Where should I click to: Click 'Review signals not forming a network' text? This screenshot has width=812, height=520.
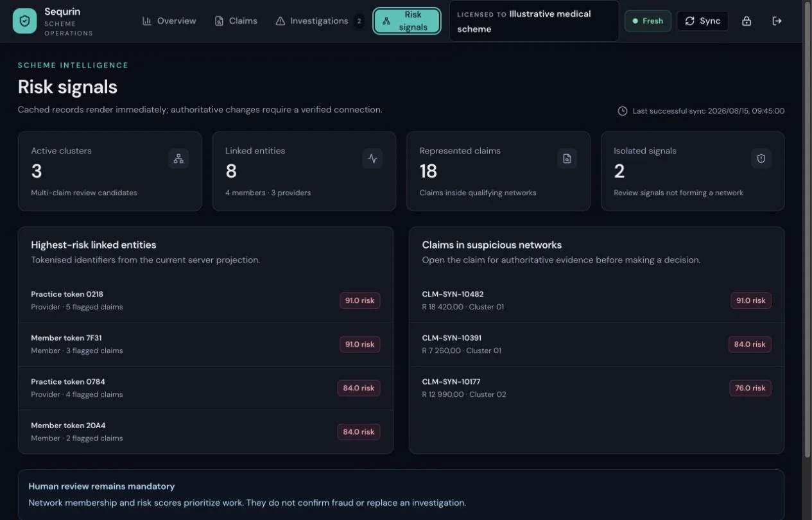[x=678, y=193]
